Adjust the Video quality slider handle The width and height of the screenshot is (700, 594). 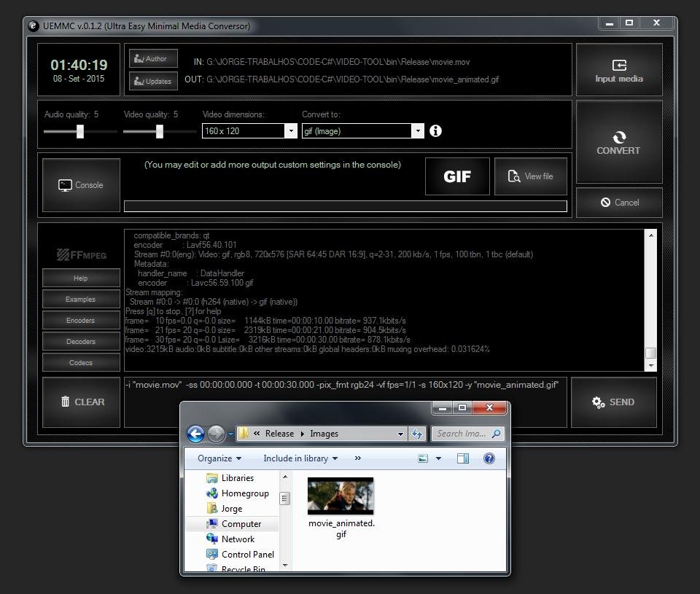[160, 131]
